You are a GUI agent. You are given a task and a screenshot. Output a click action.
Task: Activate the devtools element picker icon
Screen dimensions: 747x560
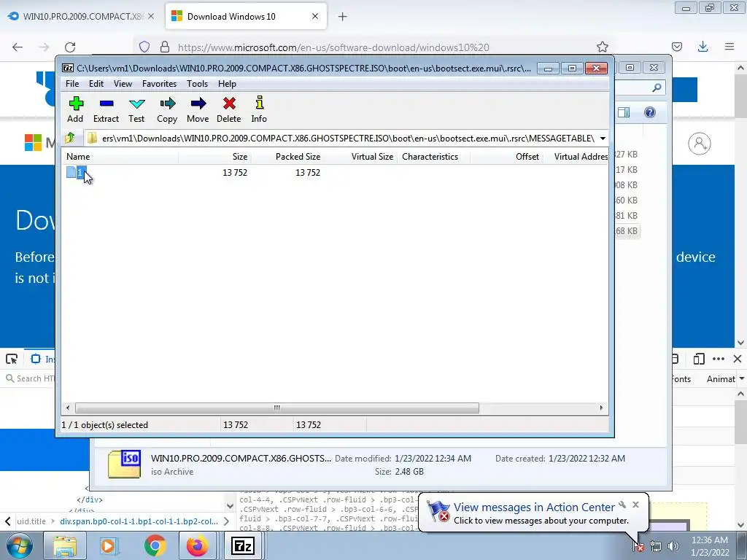[x=12, y=359]
